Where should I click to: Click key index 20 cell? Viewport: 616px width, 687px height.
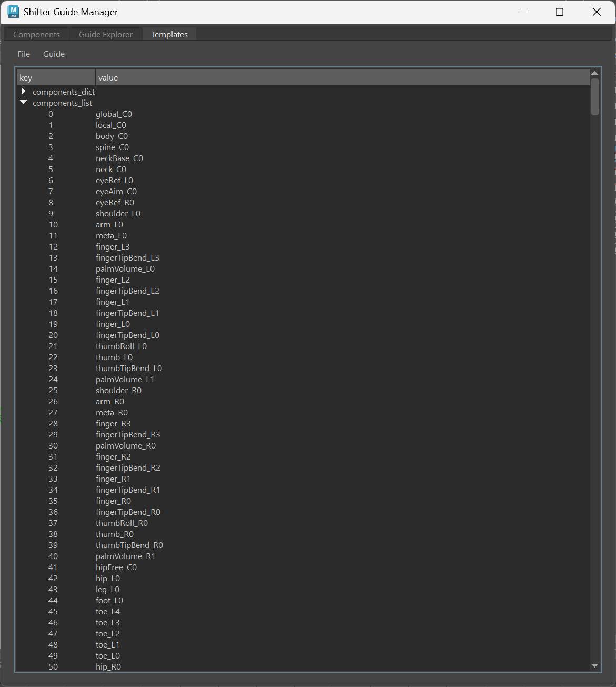tap(53, 335)
